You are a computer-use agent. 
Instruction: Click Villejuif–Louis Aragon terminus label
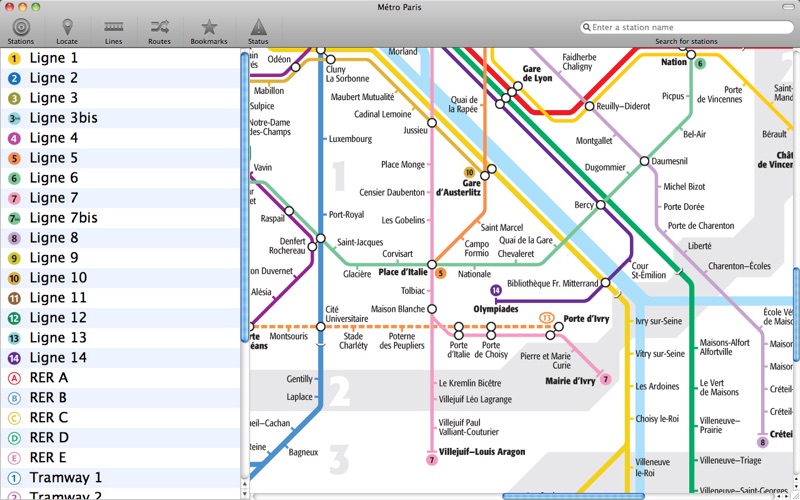pyautogui.click(x=482, y=452)
